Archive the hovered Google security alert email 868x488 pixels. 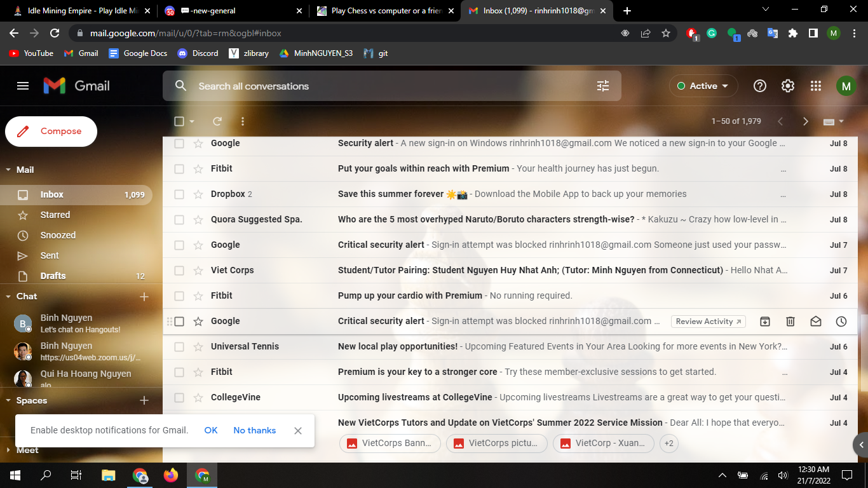tap(765, 322)
